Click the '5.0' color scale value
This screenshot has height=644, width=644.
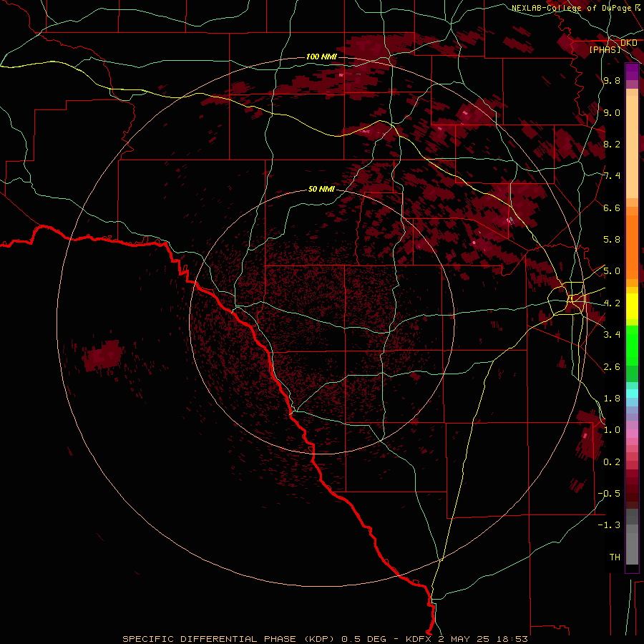pyautogui.click(x=612, y=271)
